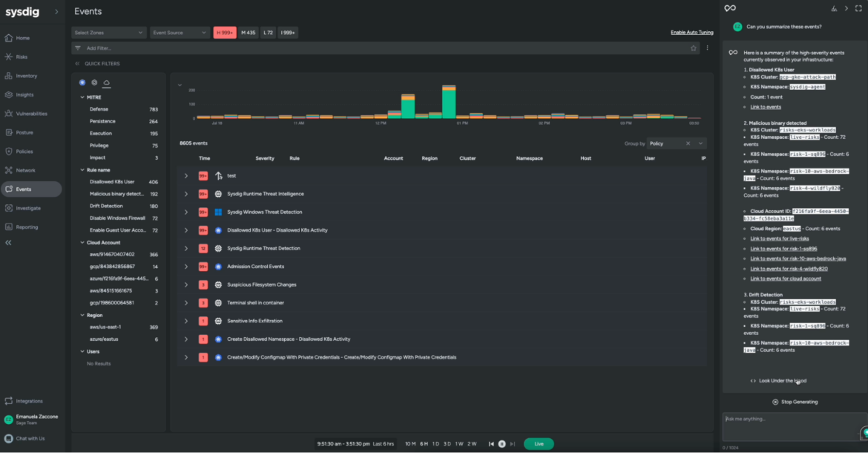Image resolution: width=868 pixels, height=453 pixels.
Task: Pause the live event feed
Action: (x=501, y=443)
